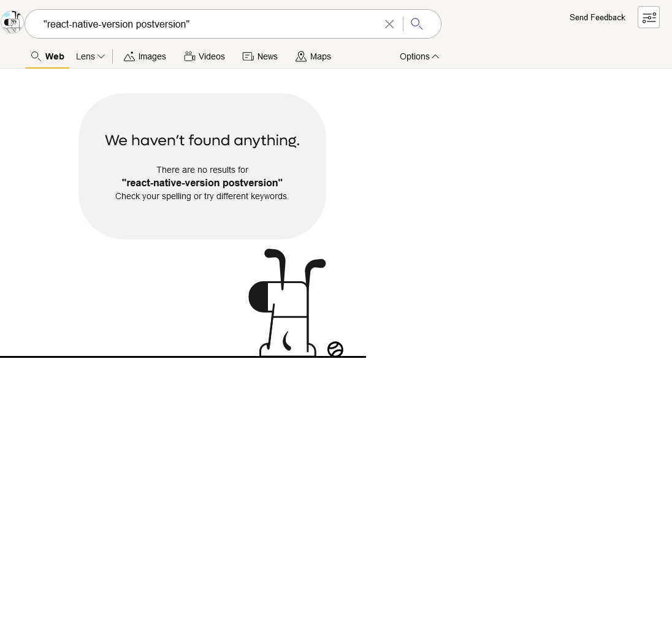Viewport: 672px width, 617px height.
Task: Click the Send Feedback link
Action: click(x=597, y=17)
